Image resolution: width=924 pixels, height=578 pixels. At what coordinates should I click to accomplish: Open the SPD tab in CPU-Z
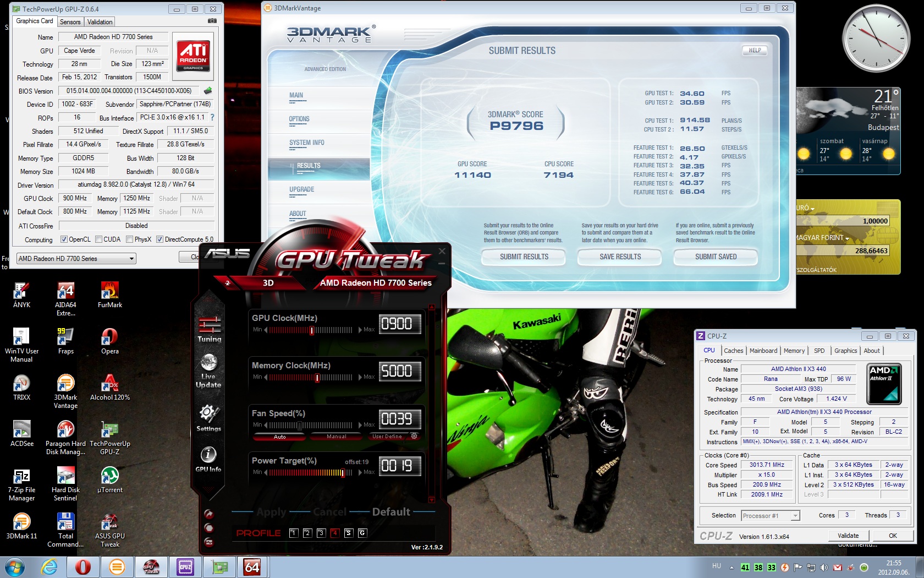click(820, 351)
